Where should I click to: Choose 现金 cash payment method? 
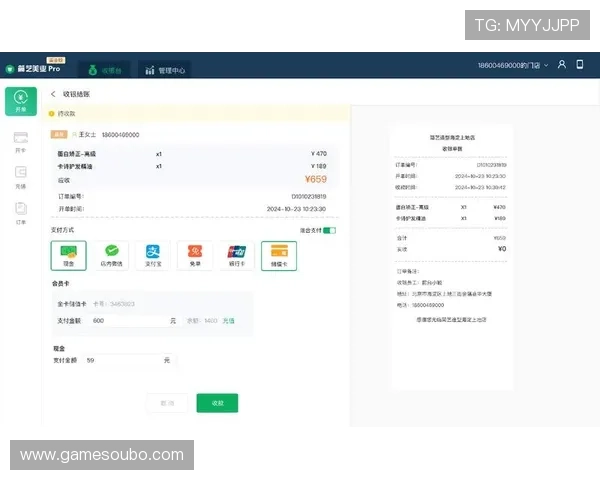(x=68, y=256)
